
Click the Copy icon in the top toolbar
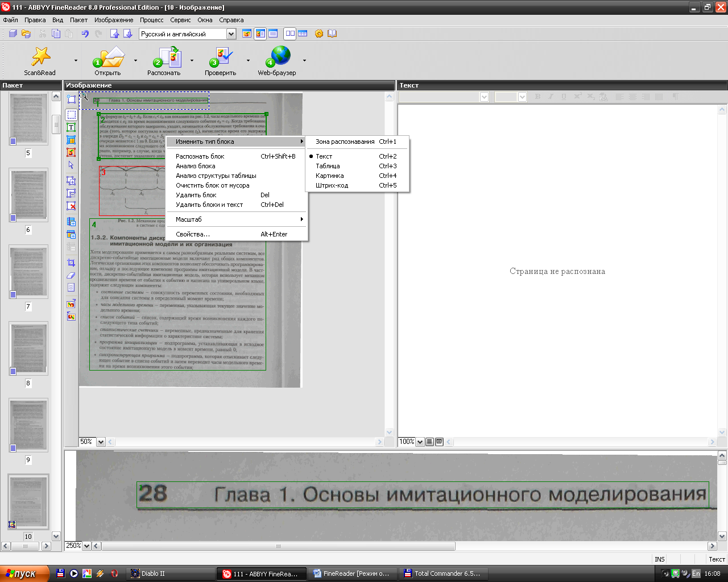coord(56,34)
